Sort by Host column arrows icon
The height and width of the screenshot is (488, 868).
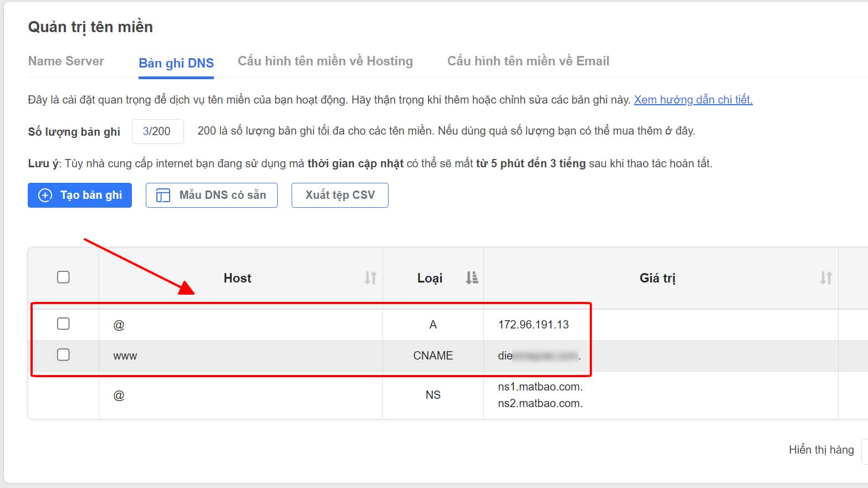[x=370, y=278]
